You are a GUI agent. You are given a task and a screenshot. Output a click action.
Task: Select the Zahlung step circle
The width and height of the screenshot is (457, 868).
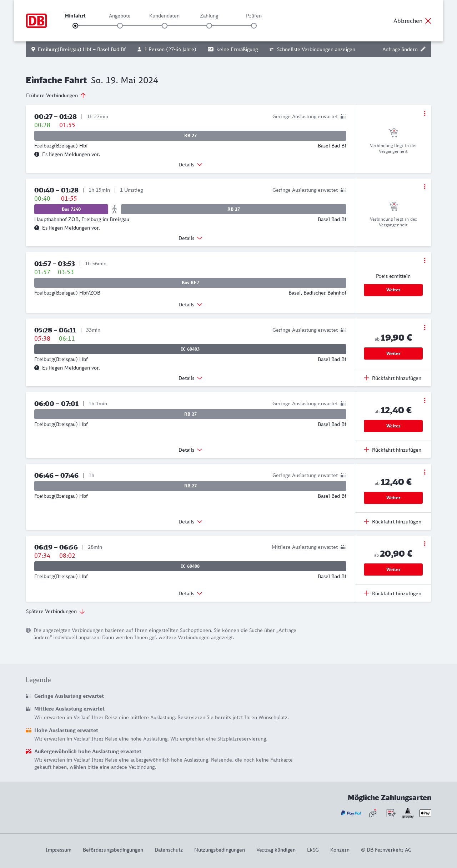209,26
